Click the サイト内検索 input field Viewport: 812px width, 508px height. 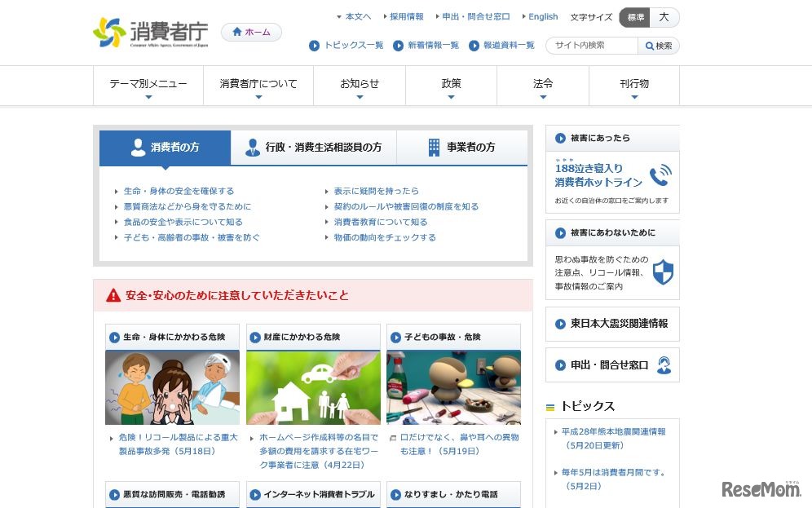tap(587, 46)
